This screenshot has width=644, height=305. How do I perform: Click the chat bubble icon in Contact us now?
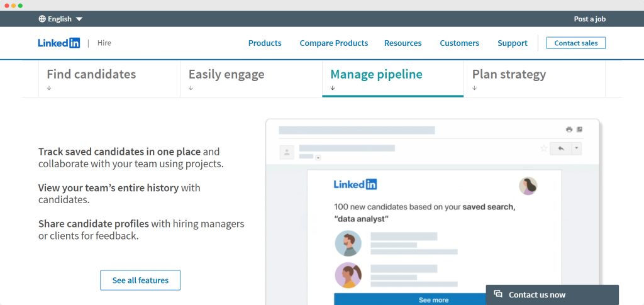click(498, 294)
